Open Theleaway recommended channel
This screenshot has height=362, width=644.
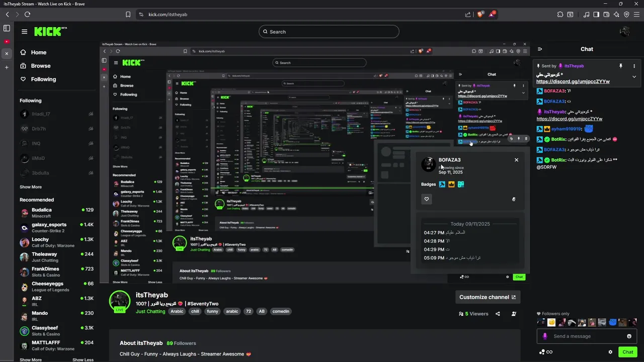[x=57, y=257]
